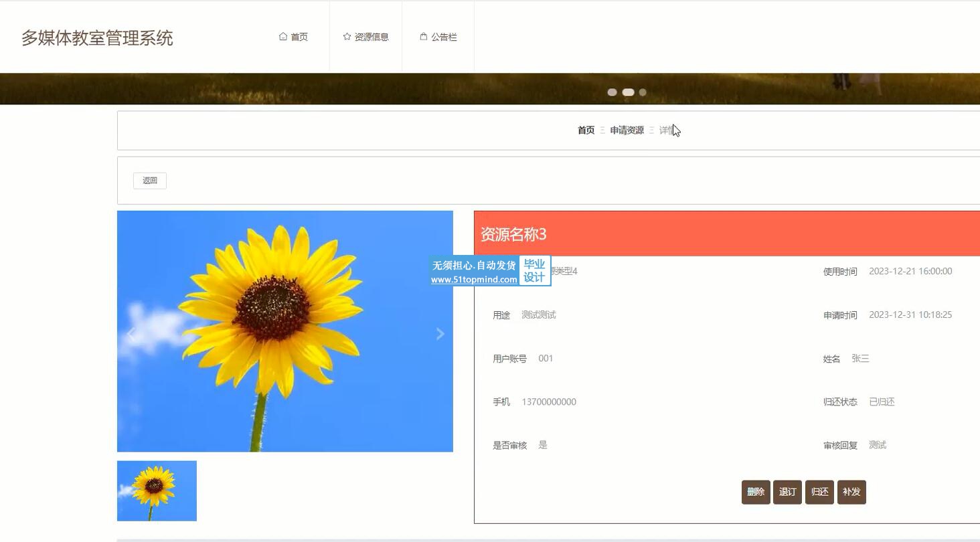Click the 删除 delete button
This screenshot has width=980, height=542.
click(756, 492)
